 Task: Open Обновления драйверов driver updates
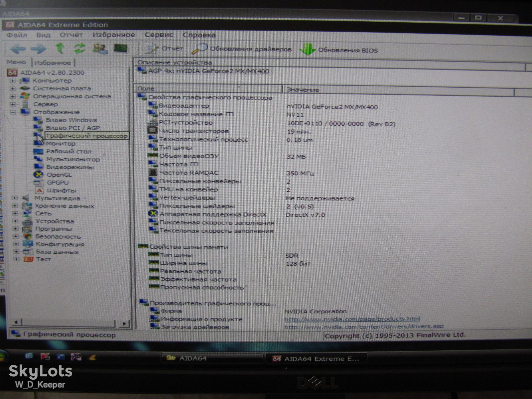click(x=242, y=49)
